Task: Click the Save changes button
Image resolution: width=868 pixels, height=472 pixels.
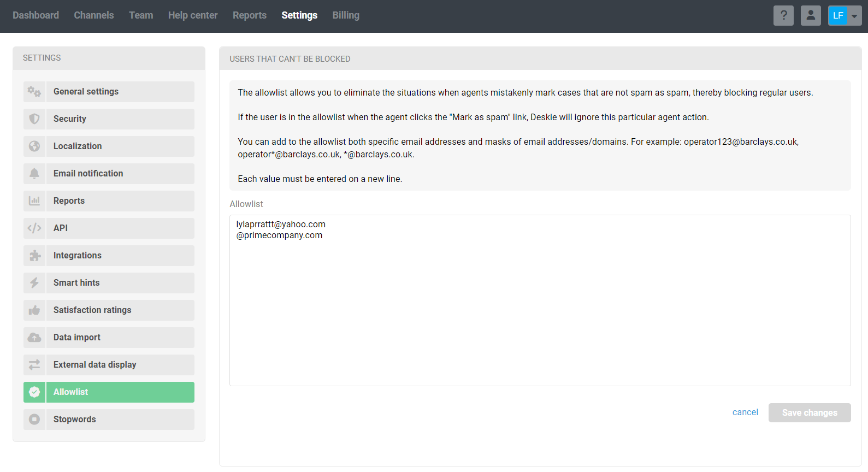Action: (810, 413)
